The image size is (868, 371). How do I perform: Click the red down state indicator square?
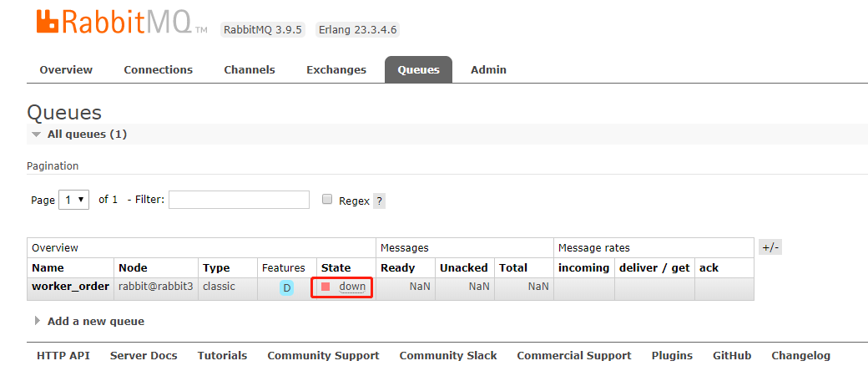tap(325, 287)
